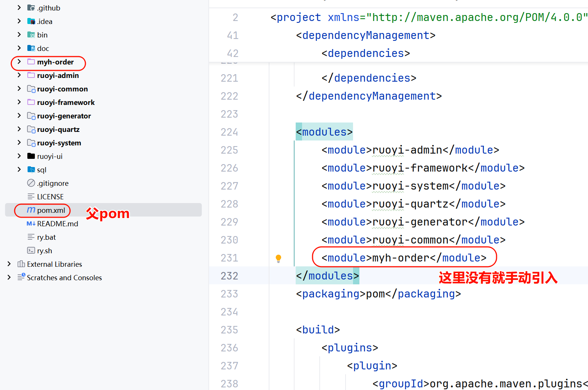Click the Maven pom.xml file icon

(31, 210)
